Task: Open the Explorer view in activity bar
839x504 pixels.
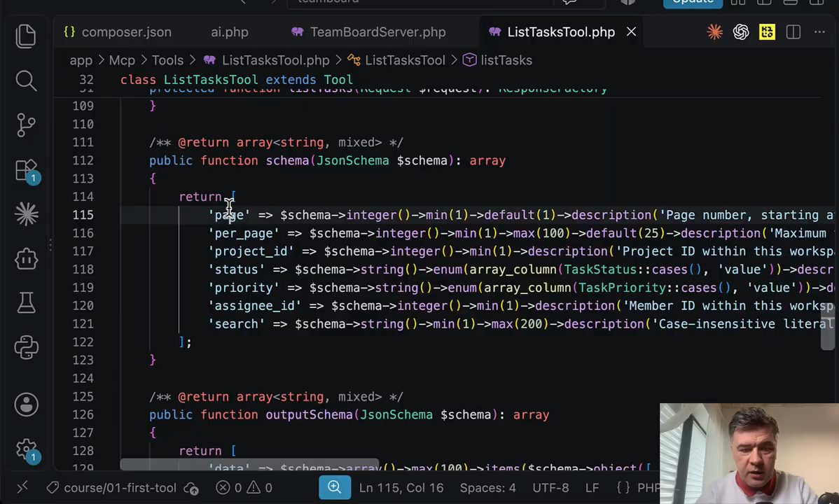Action: tap(26, 36)
